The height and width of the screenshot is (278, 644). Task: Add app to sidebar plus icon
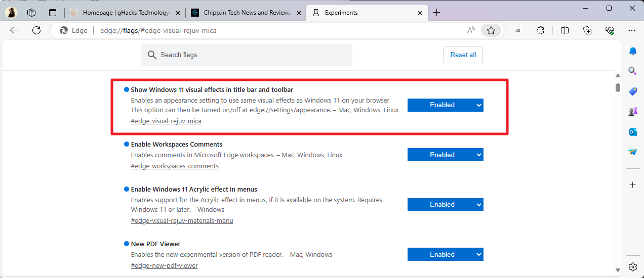(632, 185)
